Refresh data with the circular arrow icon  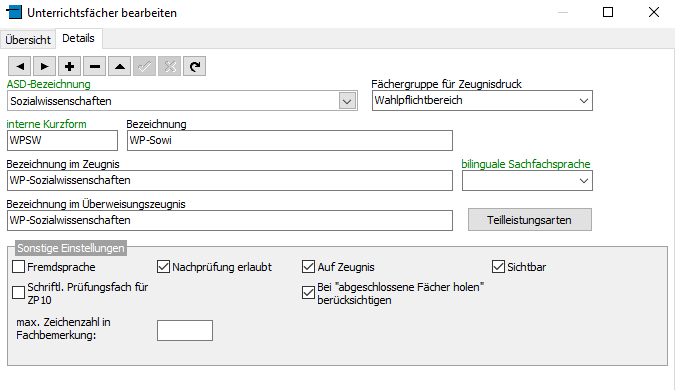coord(195,66)
